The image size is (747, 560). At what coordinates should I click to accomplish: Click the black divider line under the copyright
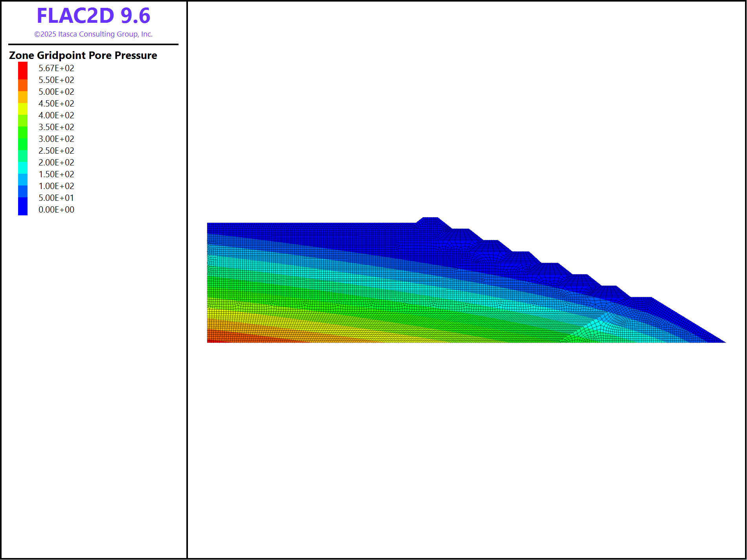pyautogui.click(x=93, y=44)
